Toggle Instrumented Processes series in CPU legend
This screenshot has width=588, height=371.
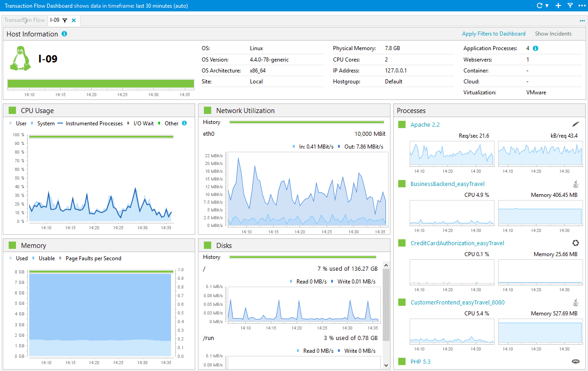pyautogui.click(x=90, y=124)
